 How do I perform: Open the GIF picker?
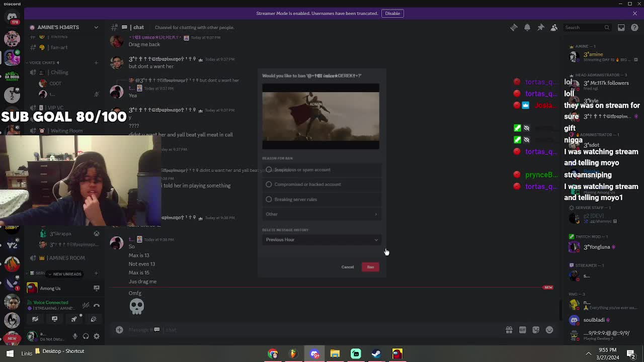coord(522,330)
